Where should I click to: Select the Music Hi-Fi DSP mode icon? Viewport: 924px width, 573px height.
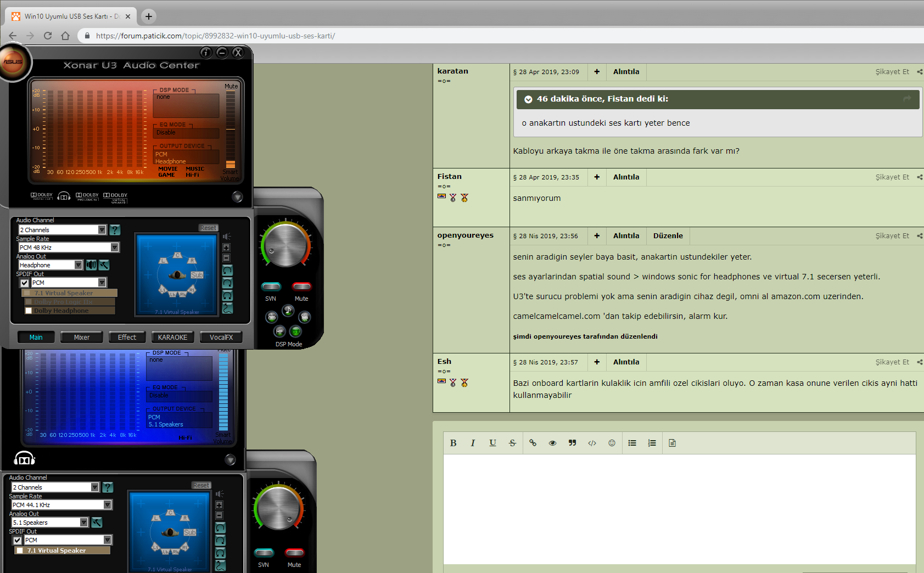coord(288,311)
